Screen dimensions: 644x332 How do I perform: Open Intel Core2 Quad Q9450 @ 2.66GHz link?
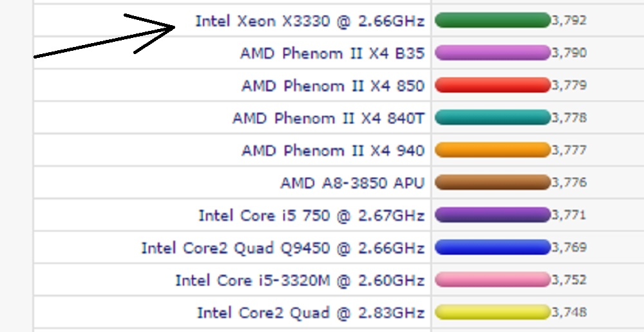coord(283,248)
